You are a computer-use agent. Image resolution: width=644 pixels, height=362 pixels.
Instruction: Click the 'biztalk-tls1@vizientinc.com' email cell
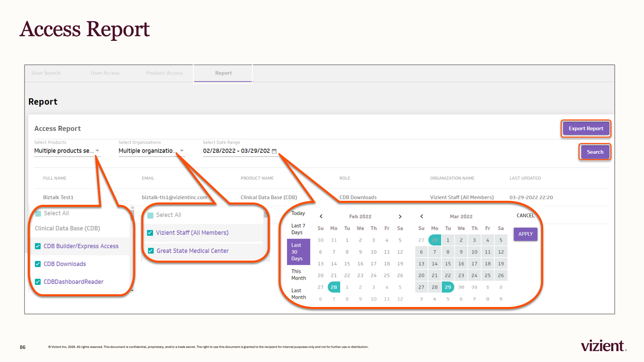pos(174,197)
